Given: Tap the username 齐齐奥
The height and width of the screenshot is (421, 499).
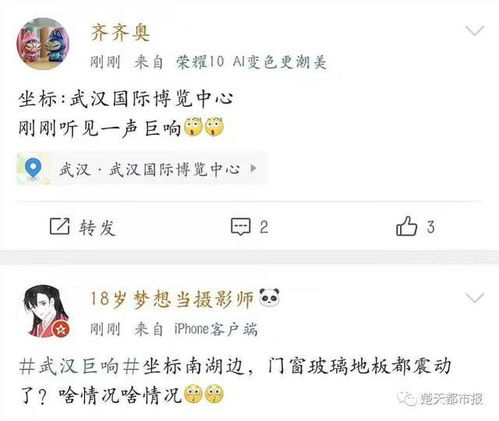Looking at the screenshot, I should 120,33.
